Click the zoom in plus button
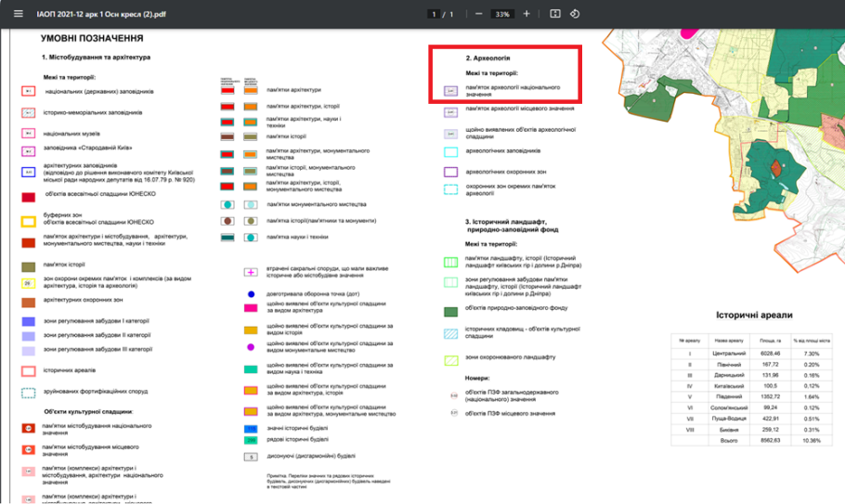This screenshot has height=504, width=845. (526, 14)
